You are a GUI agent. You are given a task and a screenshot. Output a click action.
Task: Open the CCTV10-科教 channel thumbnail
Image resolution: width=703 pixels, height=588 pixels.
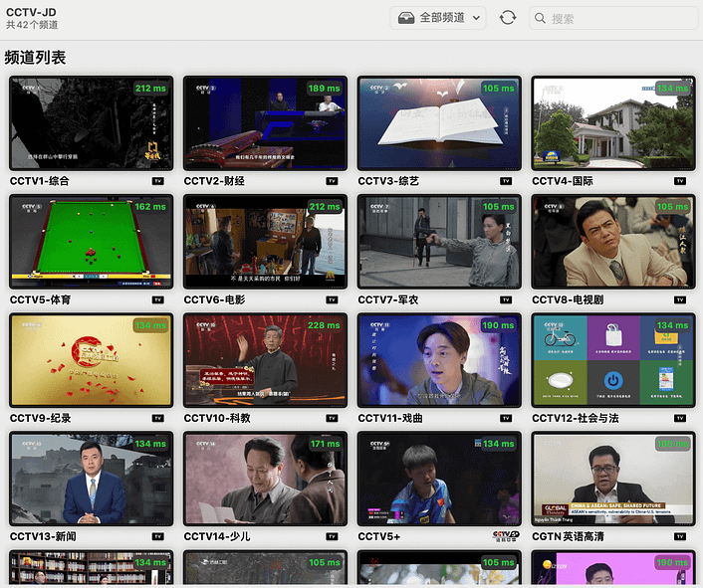click(x=265, y=360)
